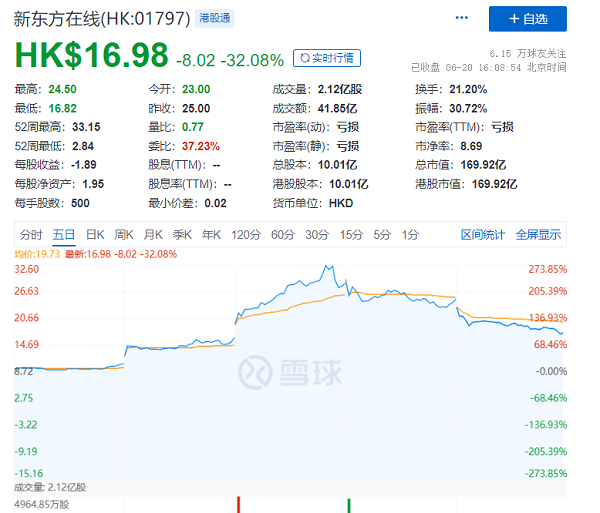Click the 每股净资产 value 1.95

click(93, 184)
